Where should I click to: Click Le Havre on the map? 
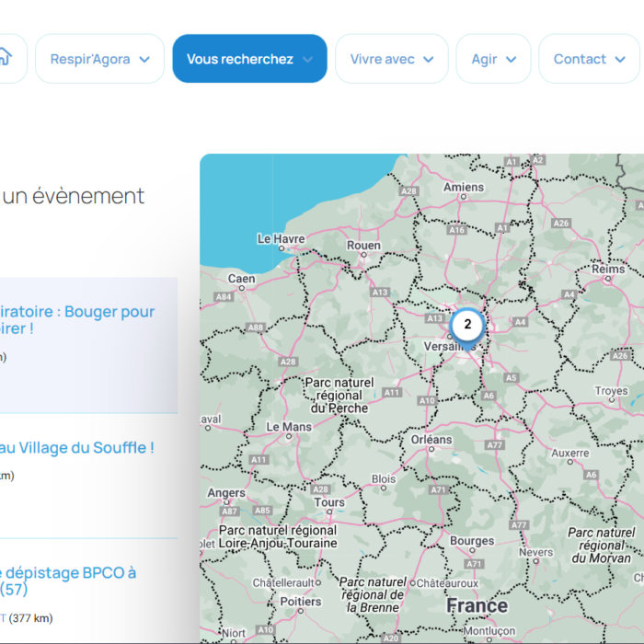click(281, 239)
